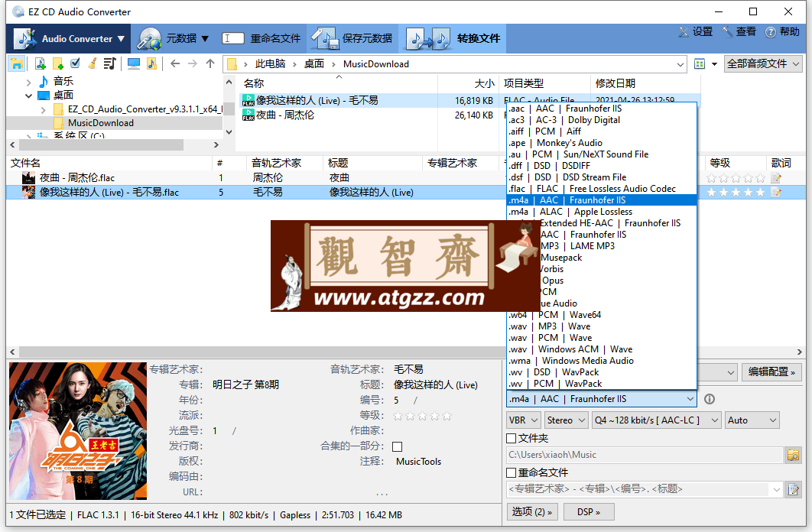Viewport: 812px width, 532px height.
Task: Choose .m4a ALAC Apple Lossless
Action: 601,212
